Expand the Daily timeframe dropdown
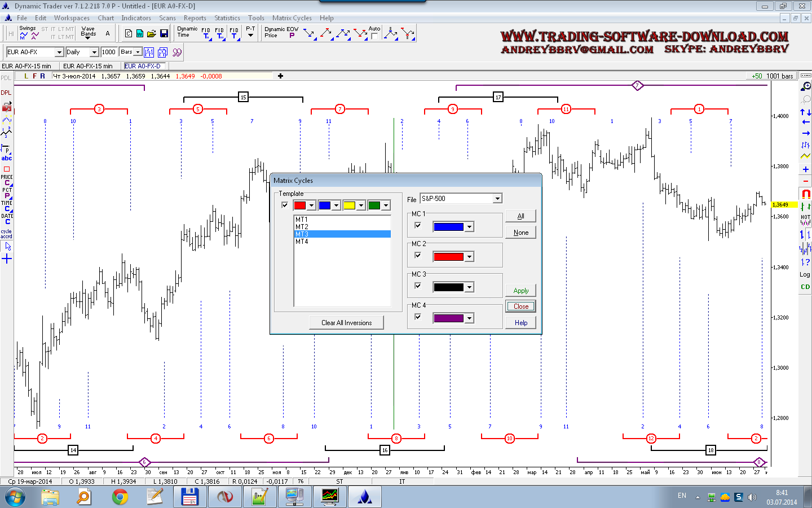 tap(94, 52)
